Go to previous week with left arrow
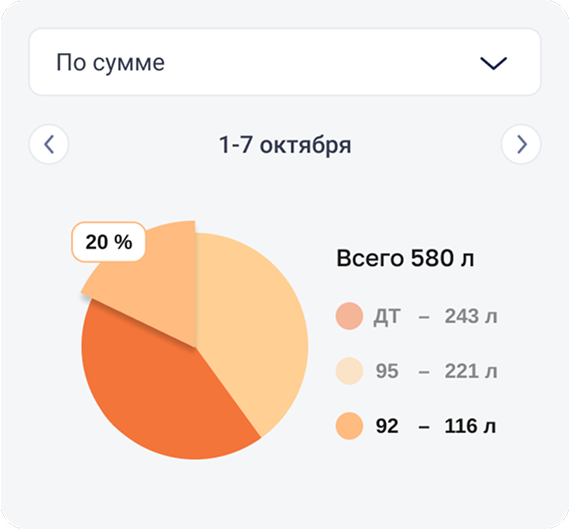 49,144
